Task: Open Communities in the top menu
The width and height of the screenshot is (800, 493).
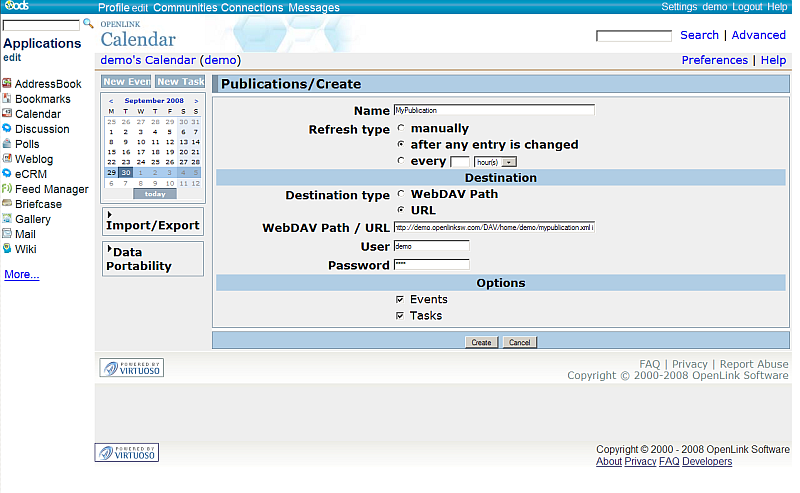Action: (185, 7)
